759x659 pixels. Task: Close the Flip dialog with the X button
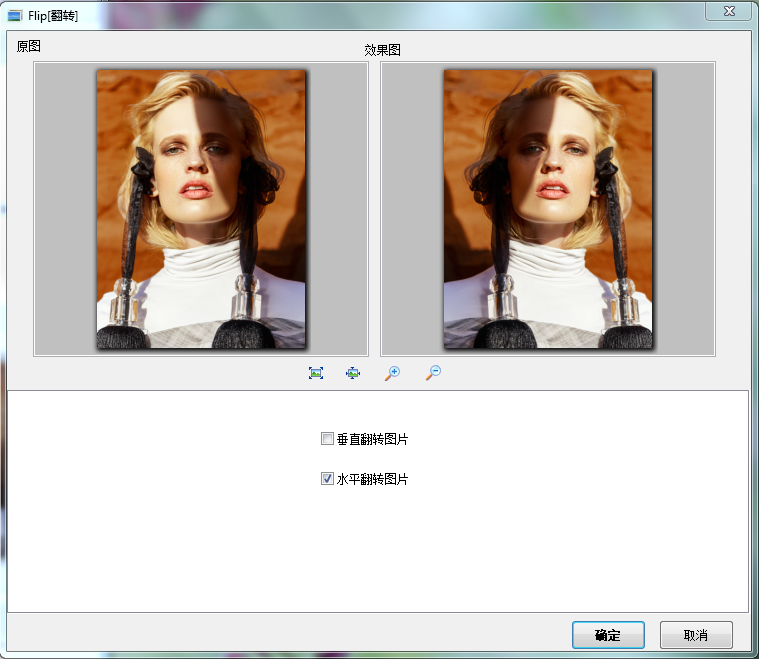[x=729, y=11]
